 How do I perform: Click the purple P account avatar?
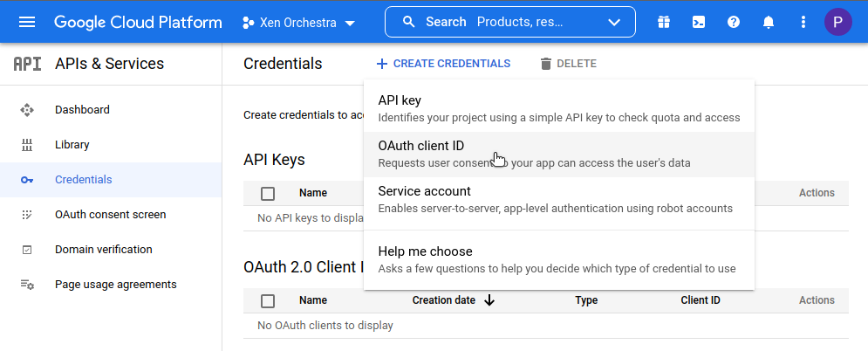837,22
